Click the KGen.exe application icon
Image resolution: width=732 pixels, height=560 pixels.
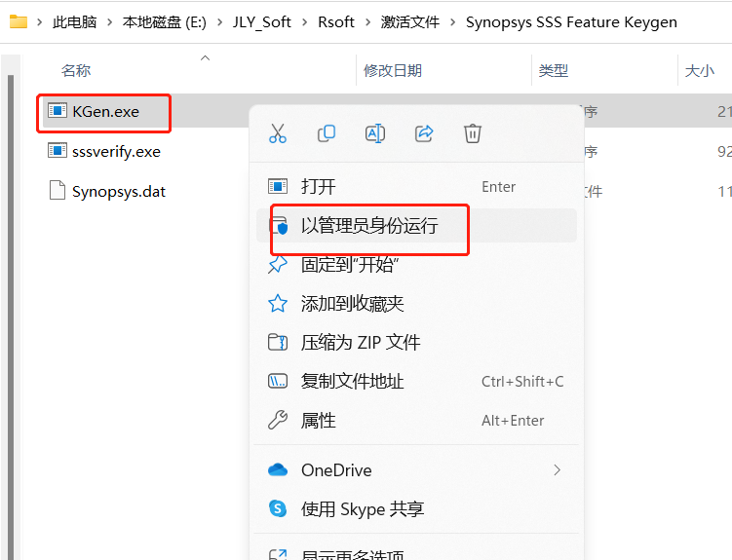pos(58,111)
